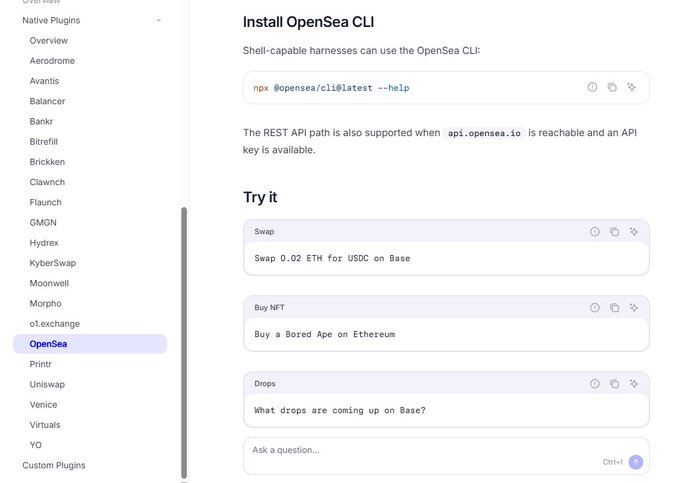Viewport: 680px width, 483px height.
Task: Open the Venice plugin page
Action: [43, 405]
